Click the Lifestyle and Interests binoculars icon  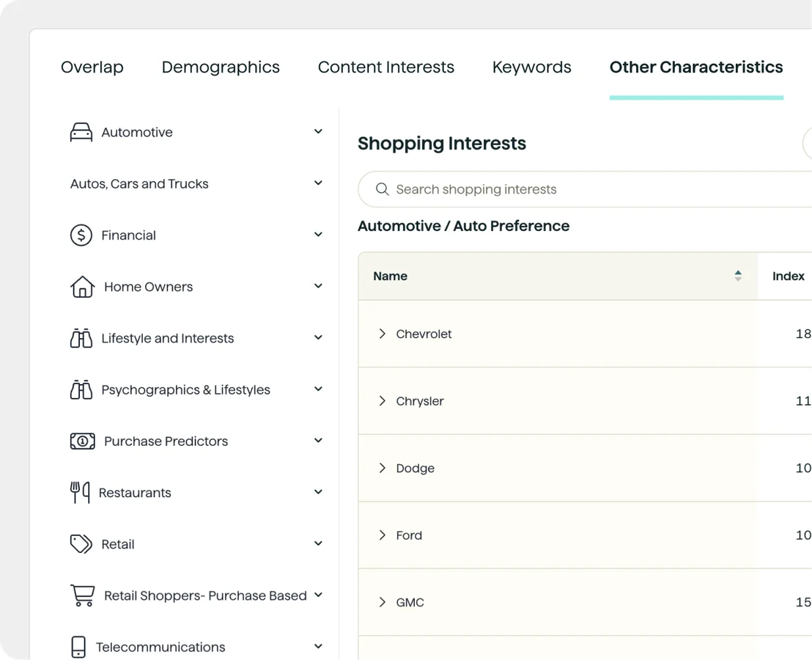click(x=81, y=338)
